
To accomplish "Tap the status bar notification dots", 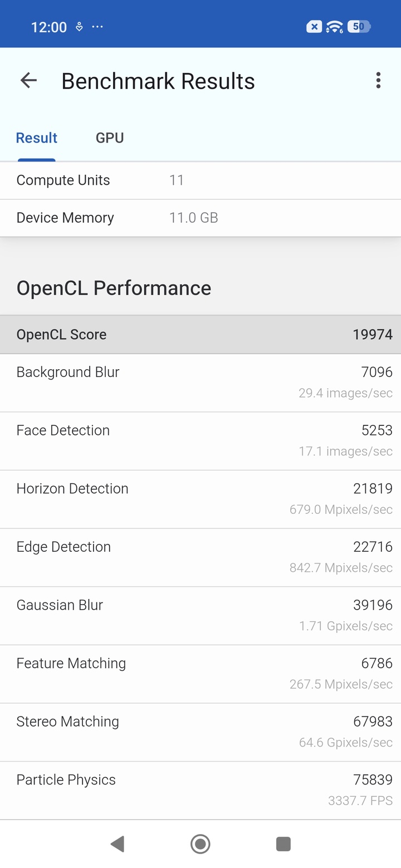I will [97, 27].
